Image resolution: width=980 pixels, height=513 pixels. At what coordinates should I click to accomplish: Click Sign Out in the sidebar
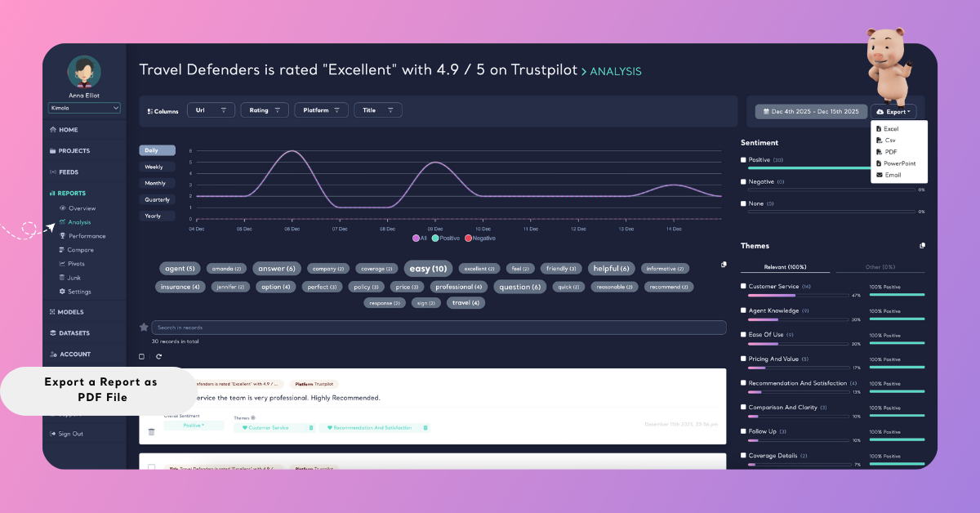pos(66,434)
